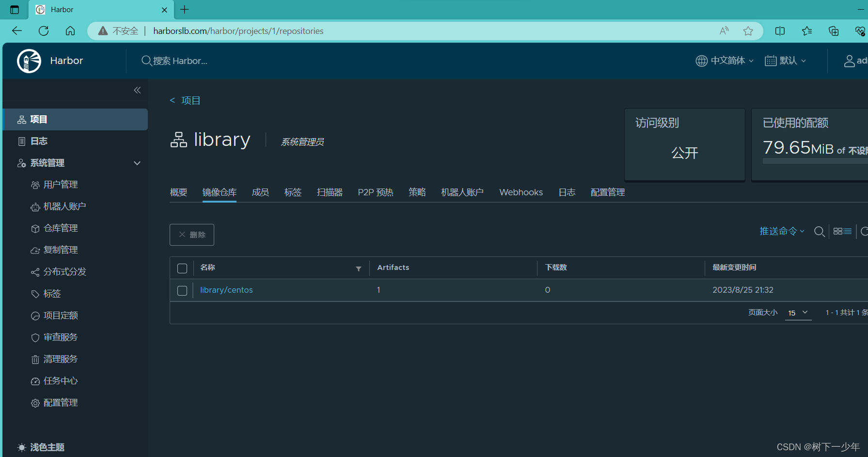Click the not-secure warning triangle icon
Screen dimensions: 868x457
pos(103,31)
